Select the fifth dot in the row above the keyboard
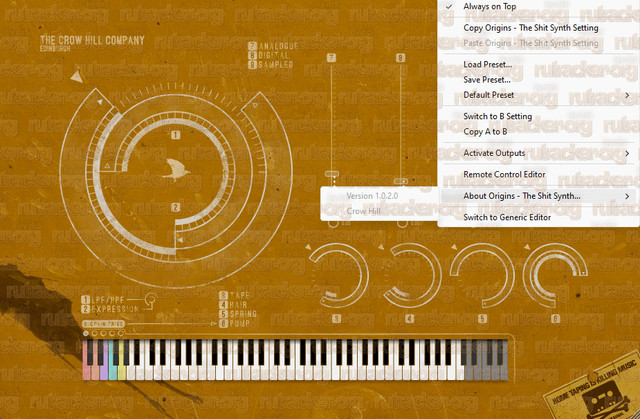640x419 pixels. coord(121,333)
